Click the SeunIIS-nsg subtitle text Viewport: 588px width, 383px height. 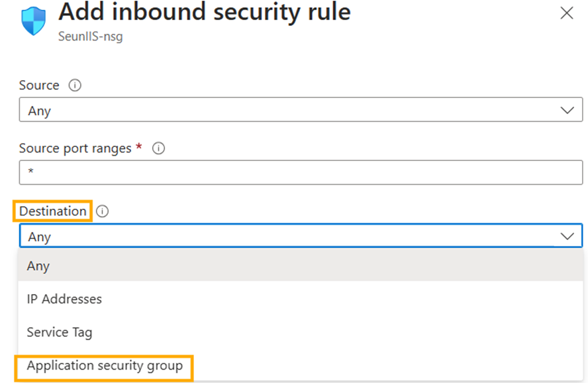(90, 37)
